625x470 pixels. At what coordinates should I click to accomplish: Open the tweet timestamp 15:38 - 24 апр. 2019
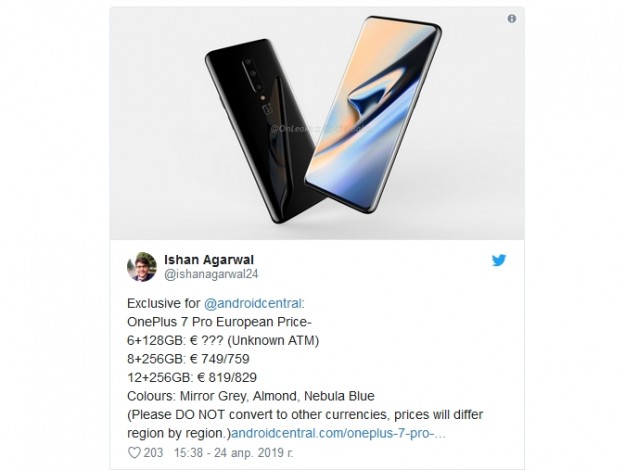coord(234,452)
